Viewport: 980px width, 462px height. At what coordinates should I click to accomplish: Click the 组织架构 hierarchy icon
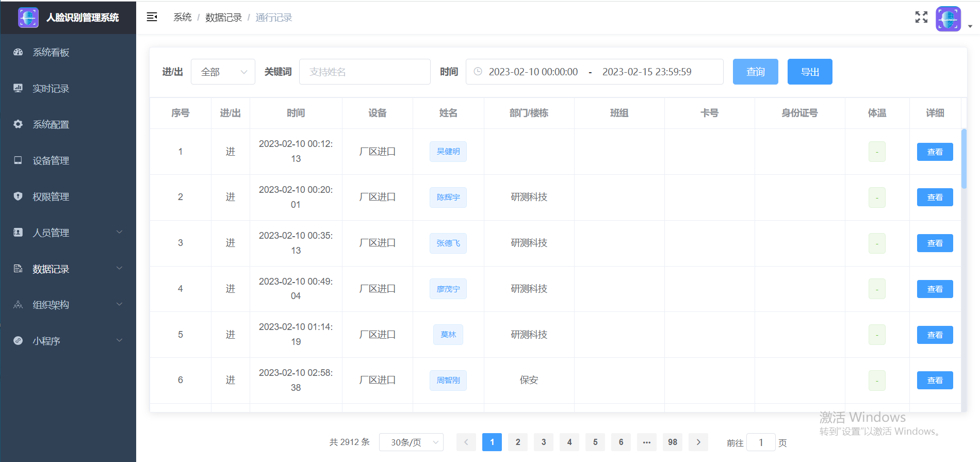(18, 305)
